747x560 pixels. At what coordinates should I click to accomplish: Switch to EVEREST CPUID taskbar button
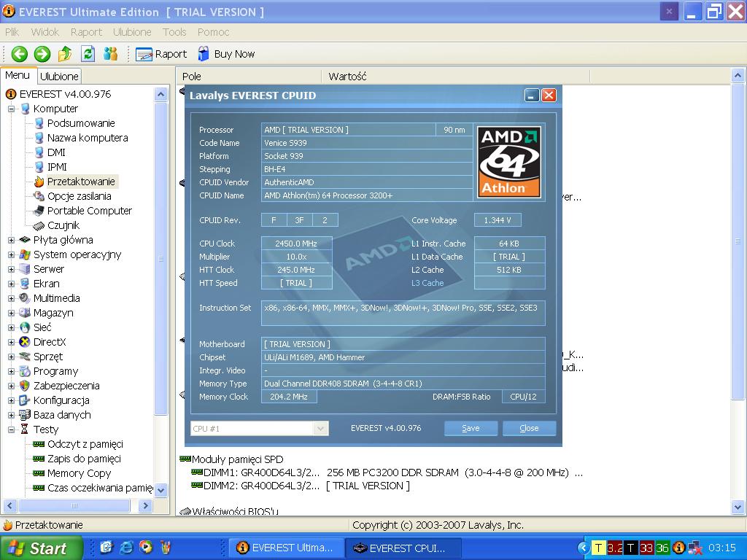click(403, 548)
